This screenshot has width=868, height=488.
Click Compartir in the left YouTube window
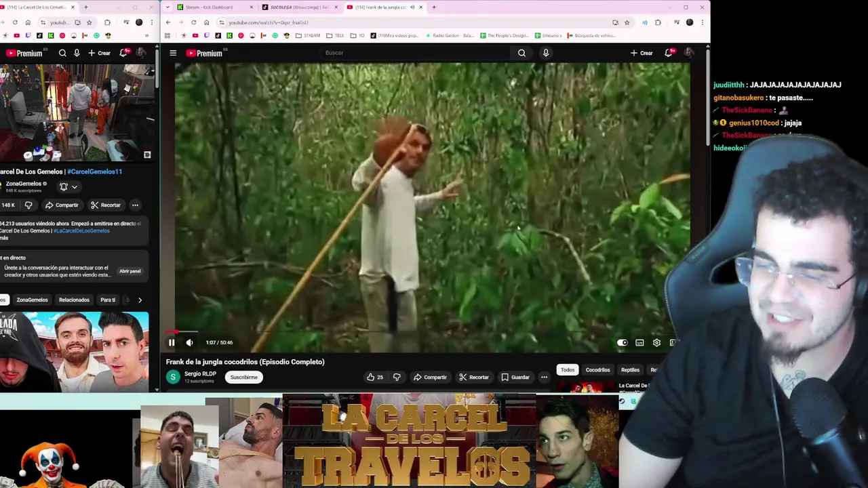[x=62, y=205]
